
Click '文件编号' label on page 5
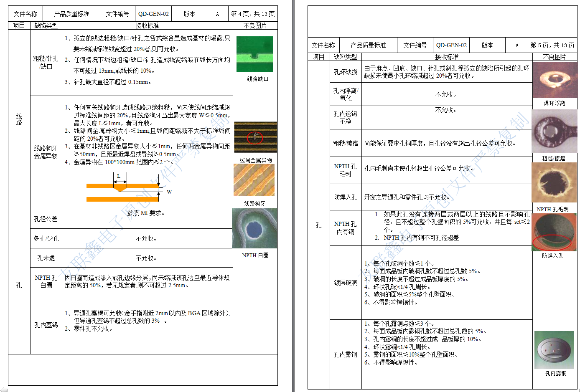click(x=415, y=45)
